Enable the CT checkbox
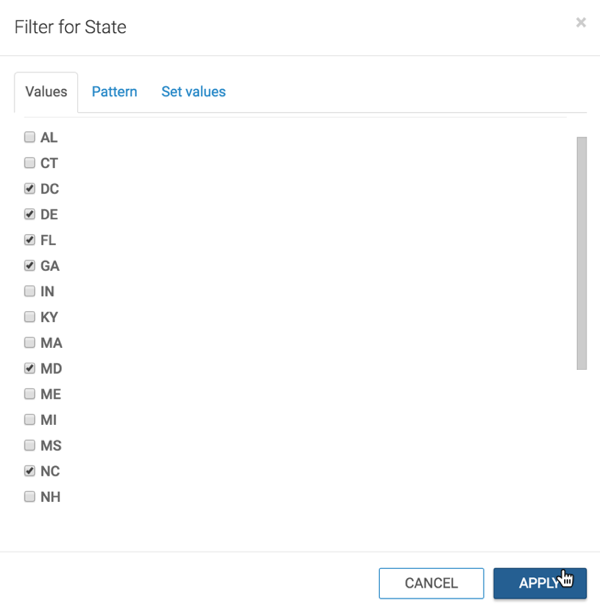Image resolution: width=600 pixels, height=614 pixels. 29,163
